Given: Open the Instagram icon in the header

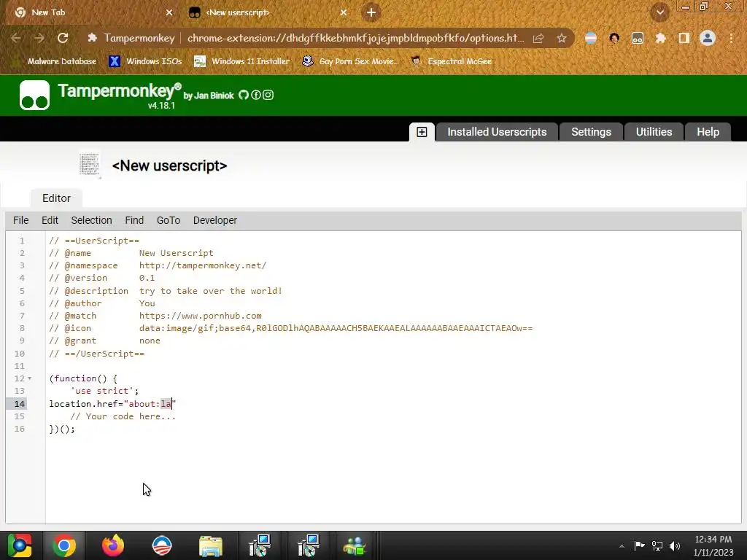Looking at the screenshot, I should (x=268, y=95).
